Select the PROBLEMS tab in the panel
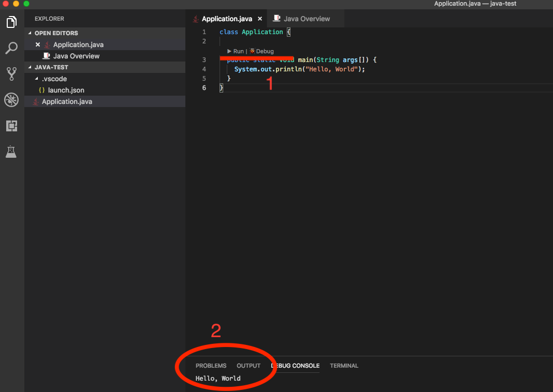The width and height of the screenshot is (553, 392). pos(211,366)
